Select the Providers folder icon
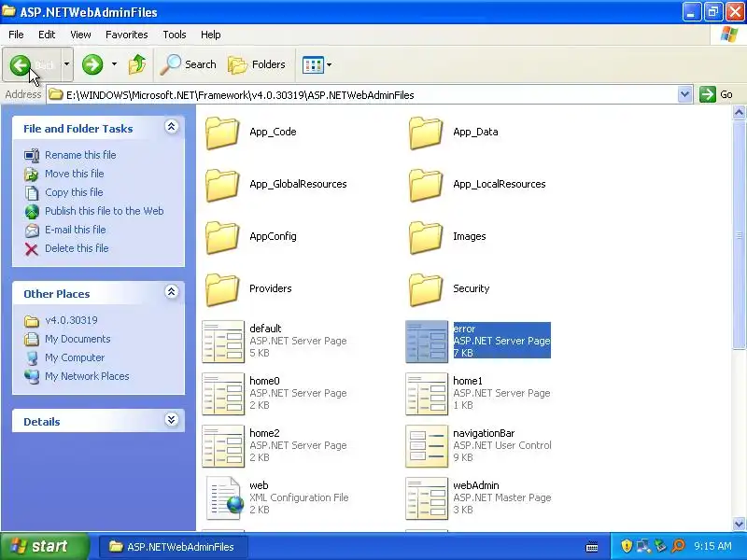 pos(222,290)
